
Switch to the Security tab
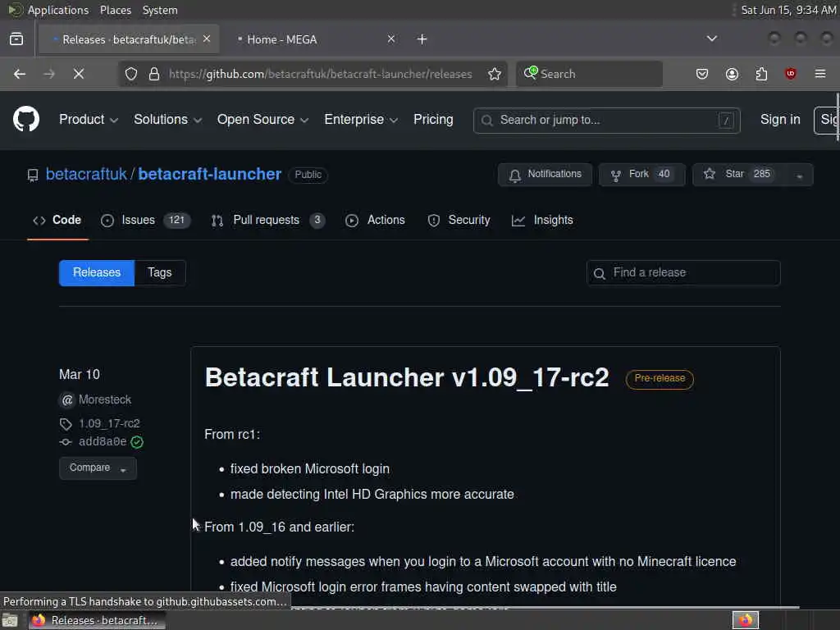coord(459,220)
